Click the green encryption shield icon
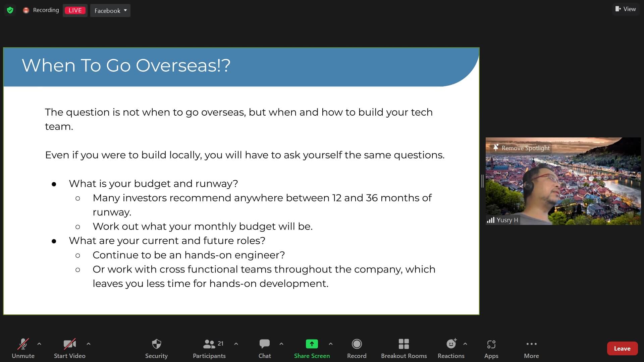The width and height of the screenshot is (644, 362). pyautogui.click(x=10, y=10)
